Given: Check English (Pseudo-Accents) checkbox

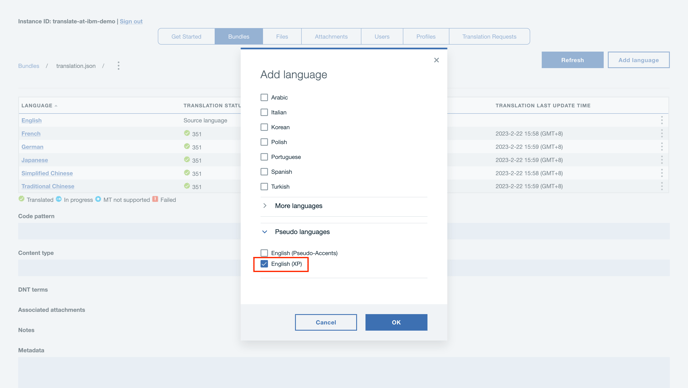Looking at the screenshot, I should pyautogui.click(x=264, y=253).
